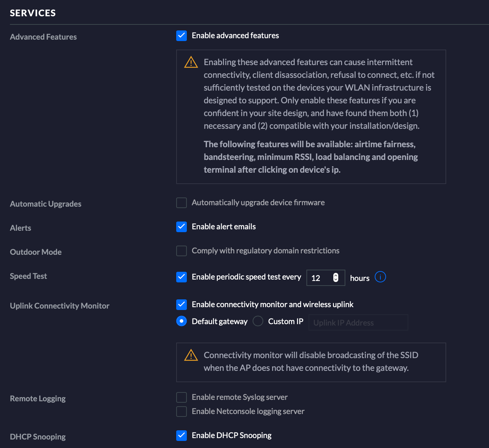Enable automatic device firmware upgrades
The height and width of the screenshot is (448, 489).
pyautogui.click(x=182, y=203)
